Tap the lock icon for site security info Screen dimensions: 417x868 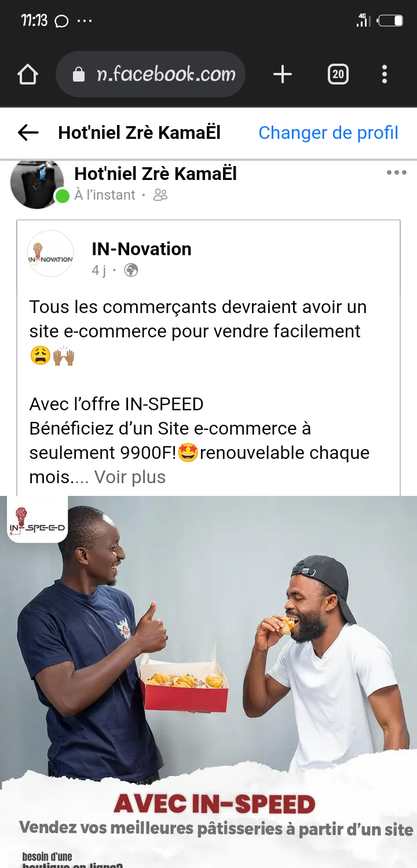click(x=79, y=75)
